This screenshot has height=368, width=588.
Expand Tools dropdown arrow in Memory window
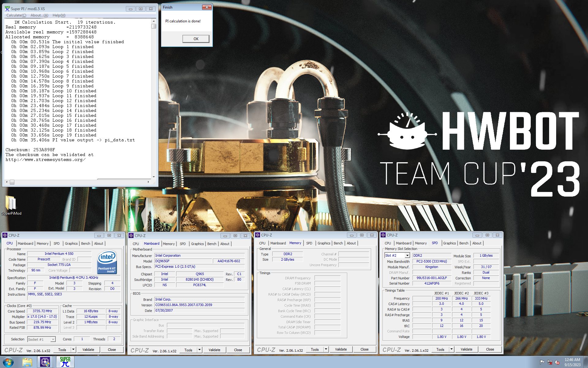click(x=326, y=349)
